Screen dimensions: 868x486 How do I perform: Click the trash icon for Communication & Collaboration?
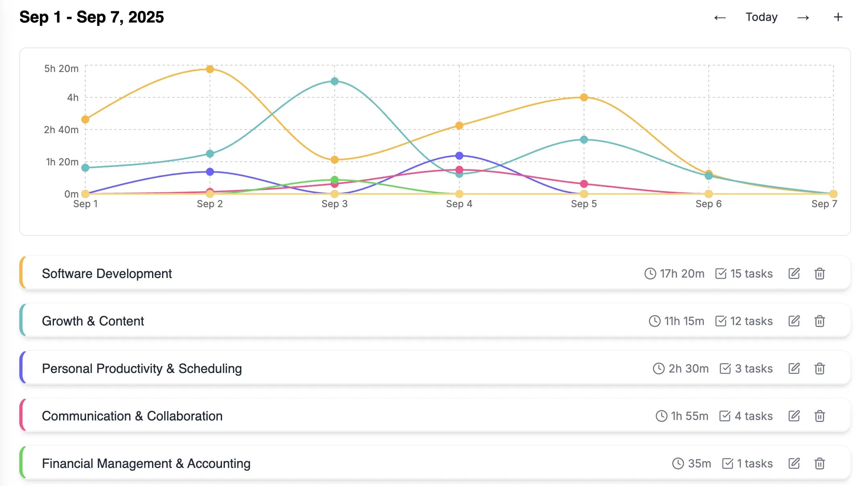tap(820, 416)
